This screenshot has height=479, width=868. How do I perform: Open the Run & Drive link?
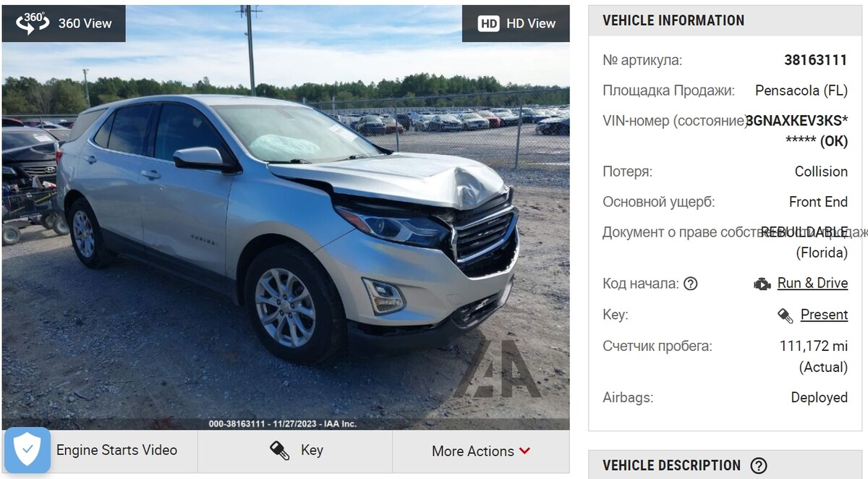[x=812, y=283]
